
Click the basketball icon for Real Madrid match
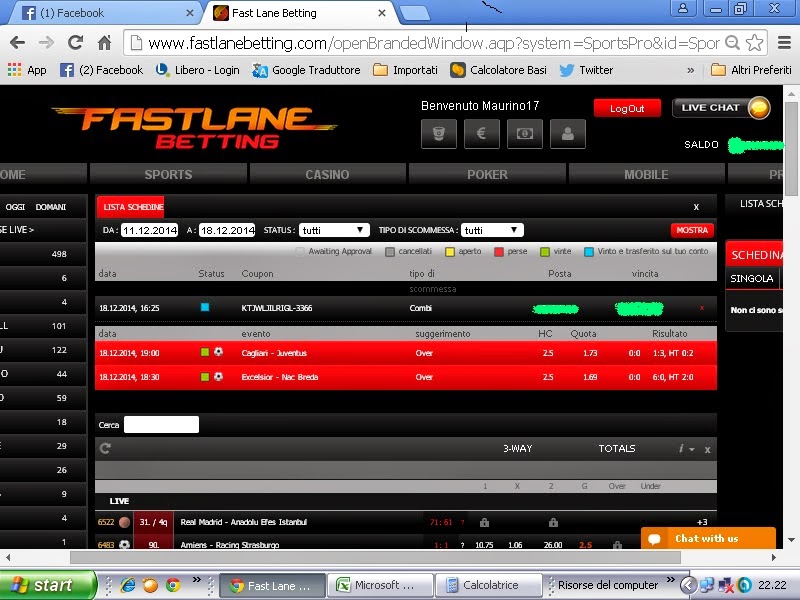(124, 522)
